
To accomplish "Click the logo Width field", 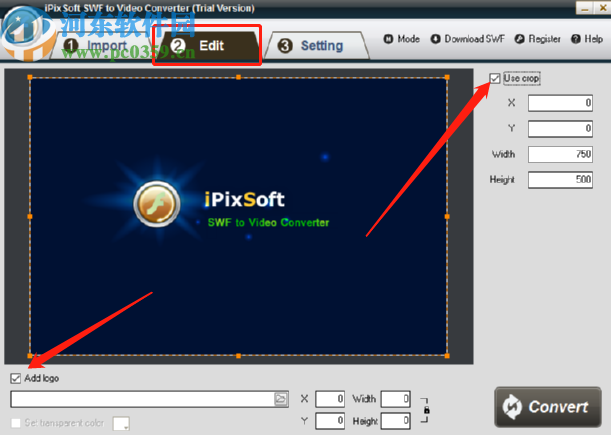I will point(396,399).
